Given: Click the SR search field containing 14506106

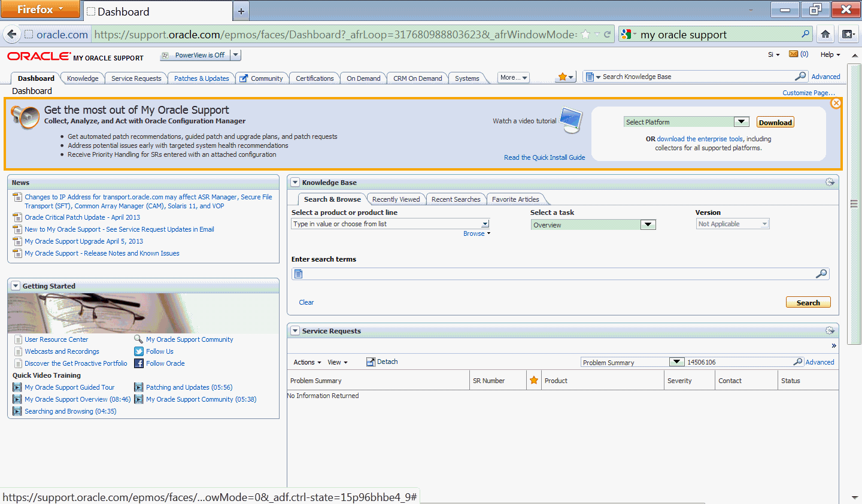Looking at the screenshot, I should (x=739, y=362).
